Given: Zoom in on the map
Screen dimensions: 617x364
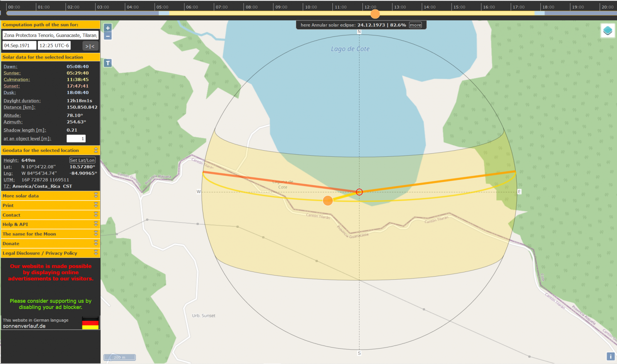Looking at the screenshot, I should click(x=108, y=28).
